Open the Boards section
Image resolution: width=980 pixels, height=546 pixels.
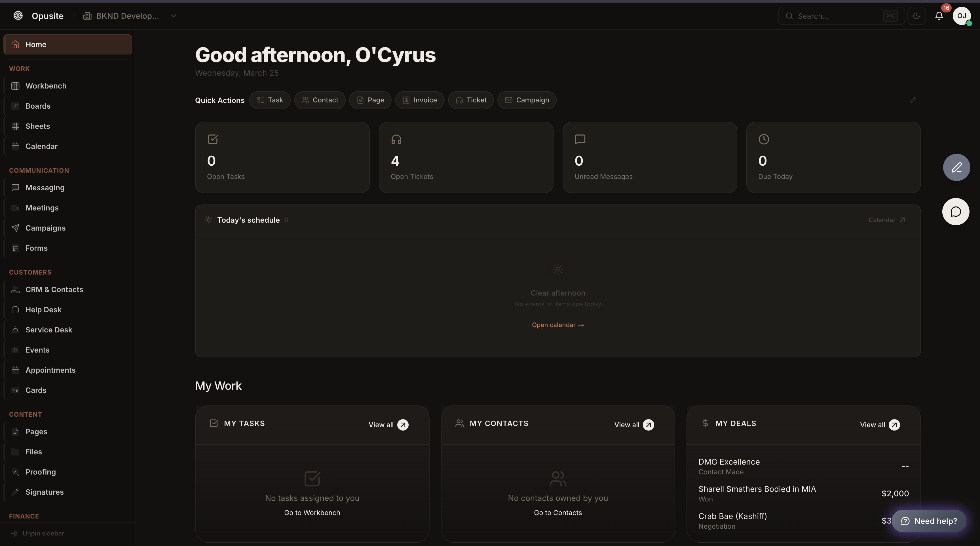38,106
